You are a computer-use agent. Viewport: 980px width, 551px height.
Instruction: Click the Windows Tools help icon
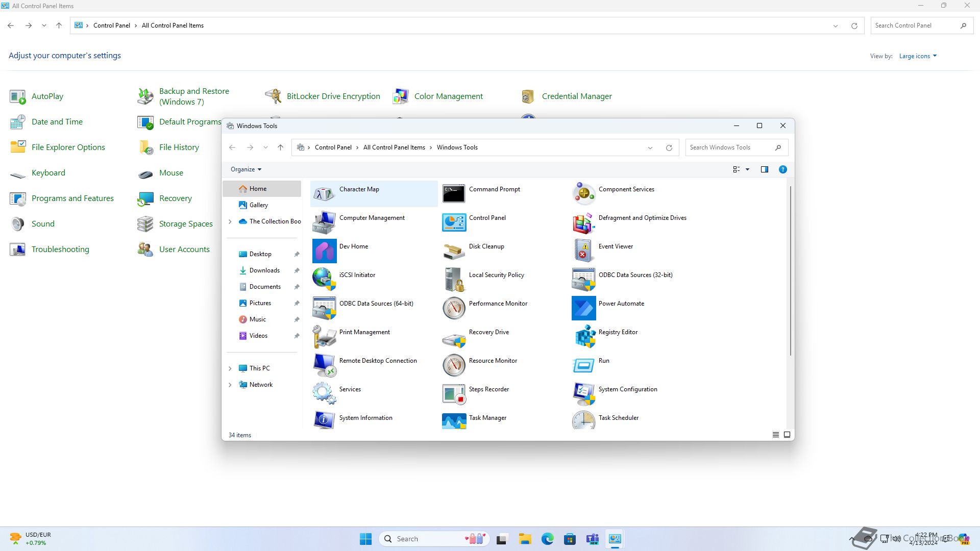pyautogui.click(x=782, y=169)
